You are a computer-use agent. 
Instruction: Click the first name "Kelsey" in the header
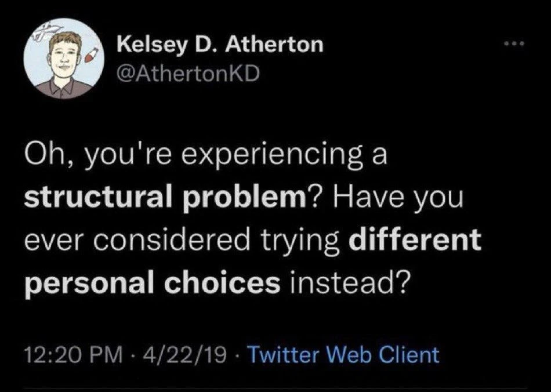tap(146, 44)
